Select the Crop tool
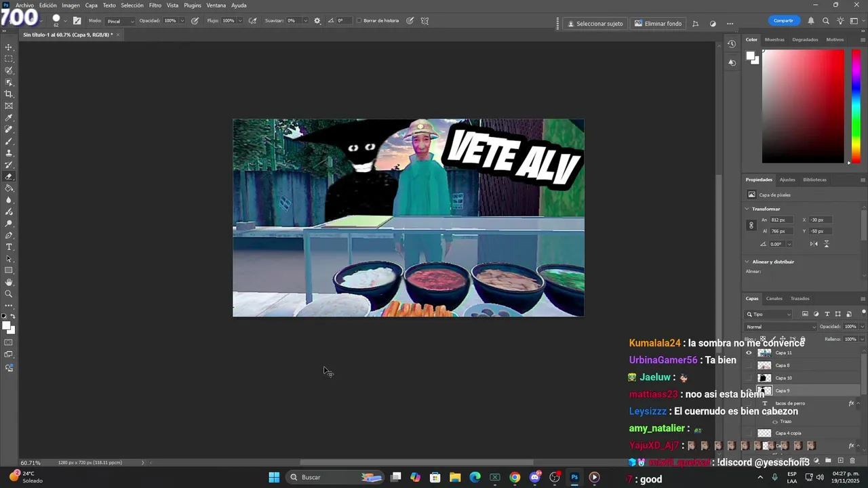The image size is (868, 488). [x=9, y=94]
